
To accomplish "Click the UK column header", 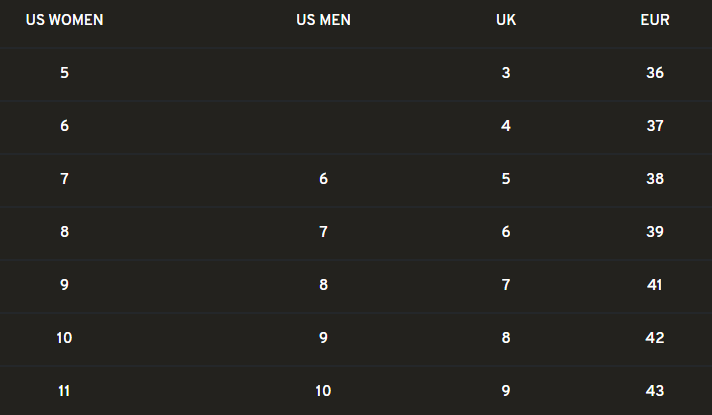I will coord(506,20).
